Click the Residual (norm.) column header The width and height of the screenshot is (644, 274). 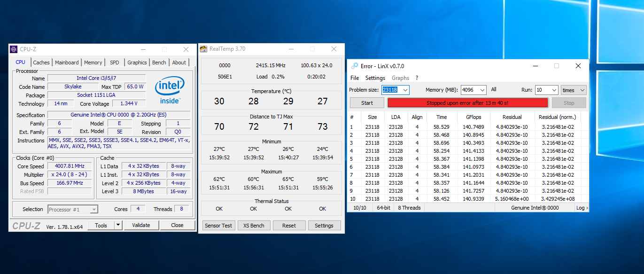559,117
